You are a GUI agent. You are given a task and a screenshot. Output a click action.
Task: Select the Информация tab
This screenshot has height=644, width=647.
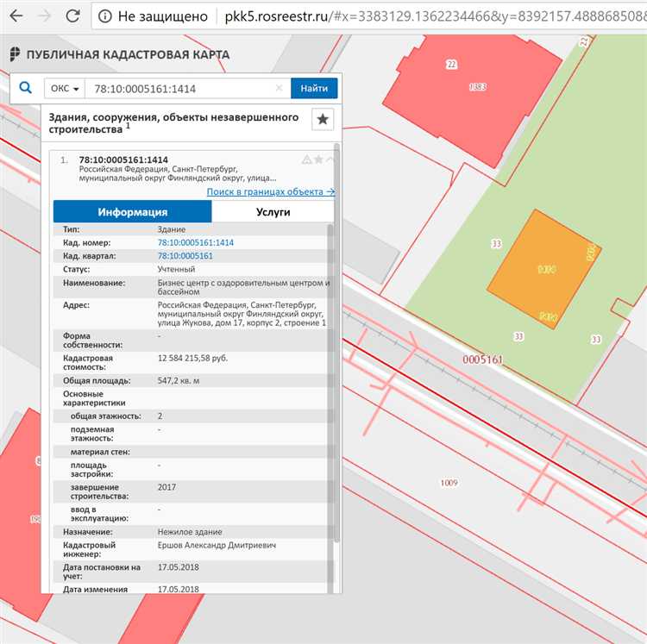point(132,212)
